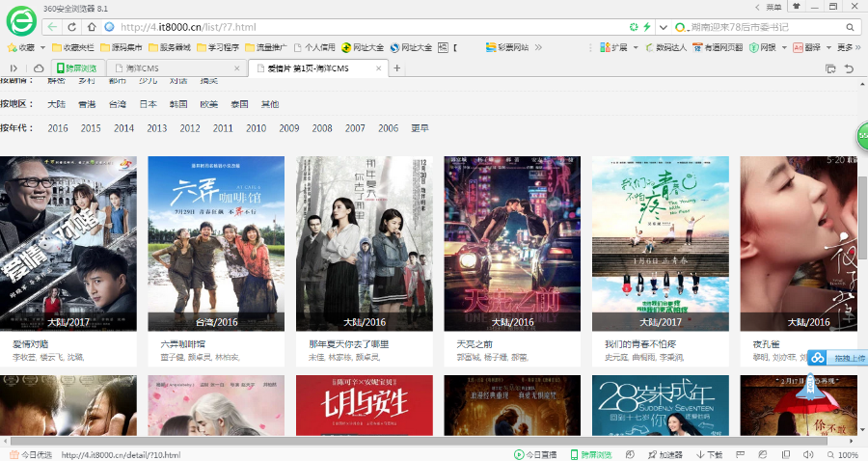Filter by region 大陆
868x461 pixels.
tap(57, 104)
